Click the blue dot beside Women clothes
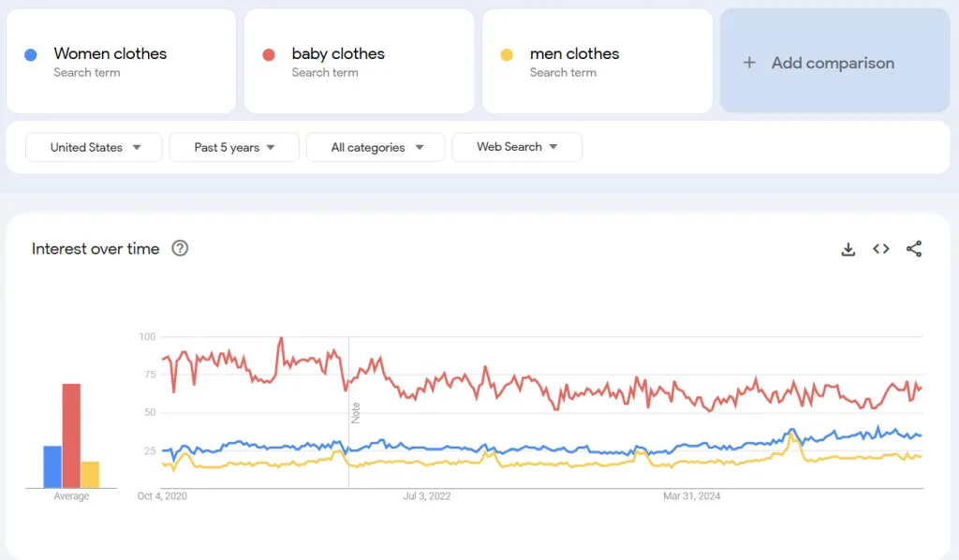 (31, 55)
